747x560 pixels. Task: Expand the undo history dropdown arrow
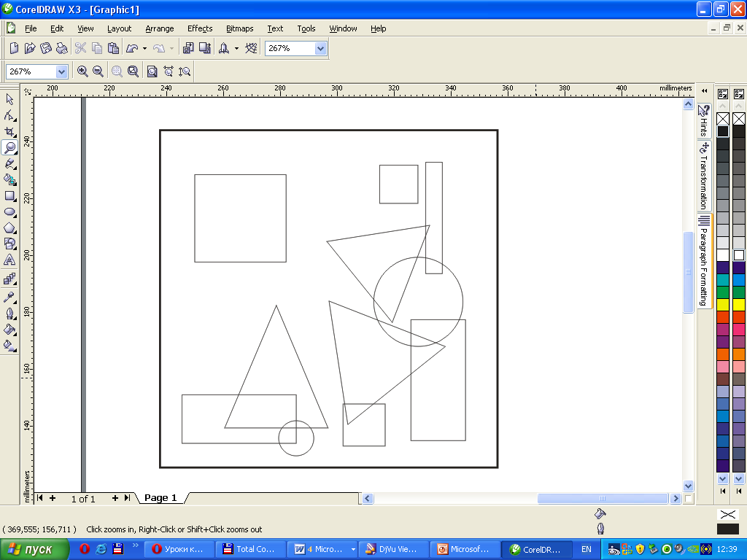click(x=144, y=48)
